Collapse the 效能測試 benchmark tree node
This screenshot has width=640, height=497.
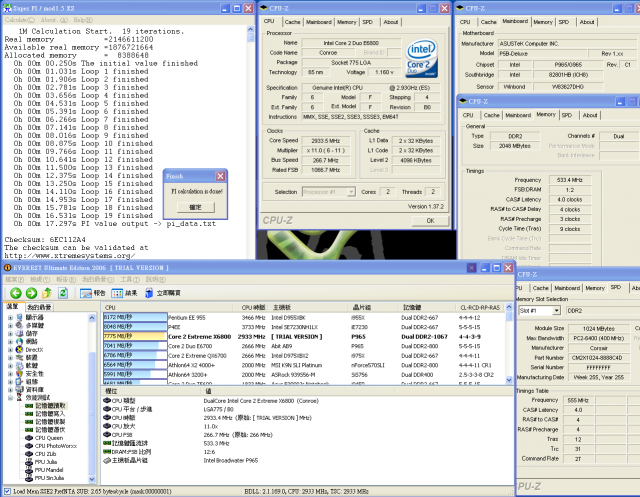(10, 398)
